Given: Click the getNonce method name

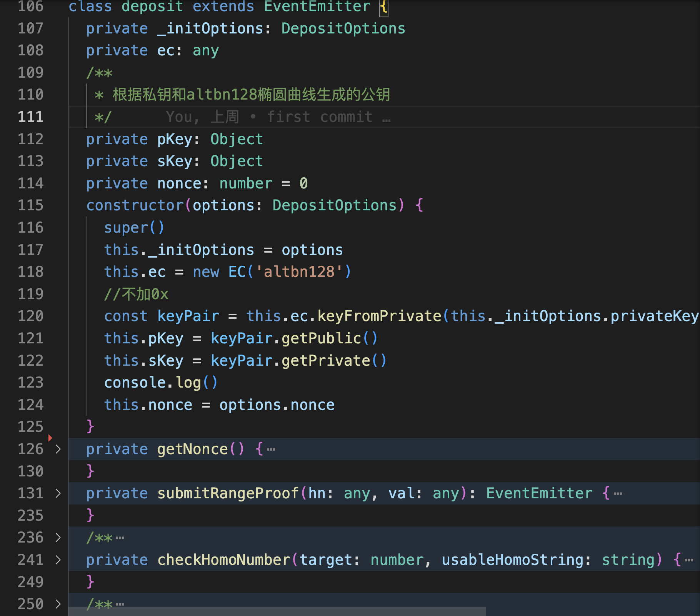Looking at the screenshot, I should point(192,449).
